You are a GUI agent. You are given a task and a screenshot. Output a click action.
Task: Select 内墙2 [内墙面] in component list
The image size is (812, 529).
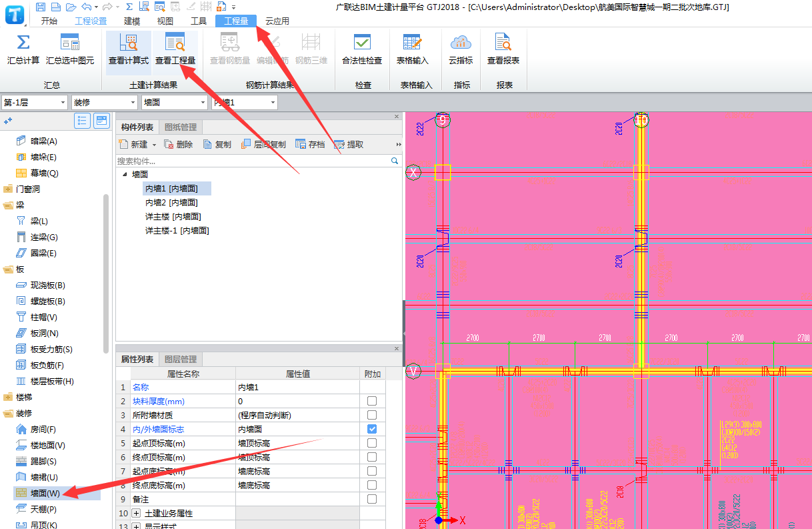(x=171, y=202)
